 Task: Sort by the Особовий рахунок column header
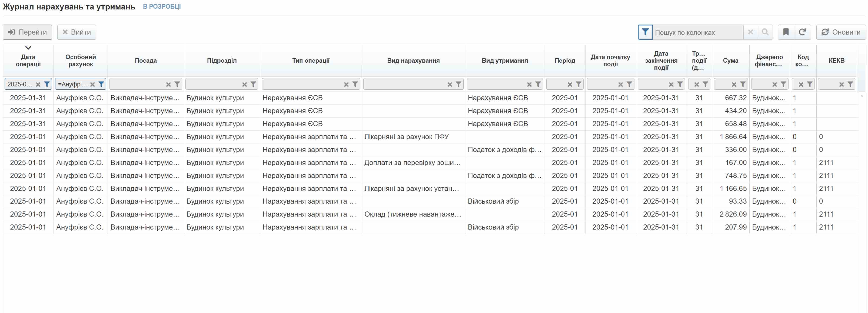[81, 60]
